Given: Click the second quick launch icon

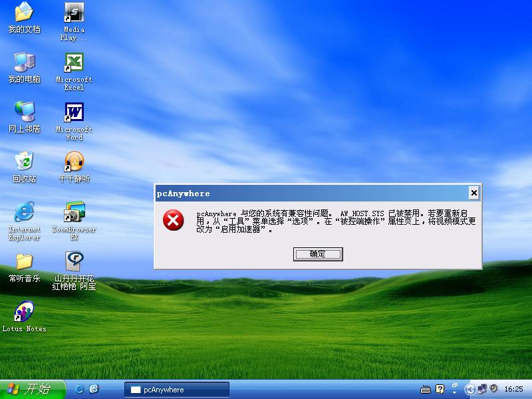Looking at the screenshot, I should tap(94, 389).
